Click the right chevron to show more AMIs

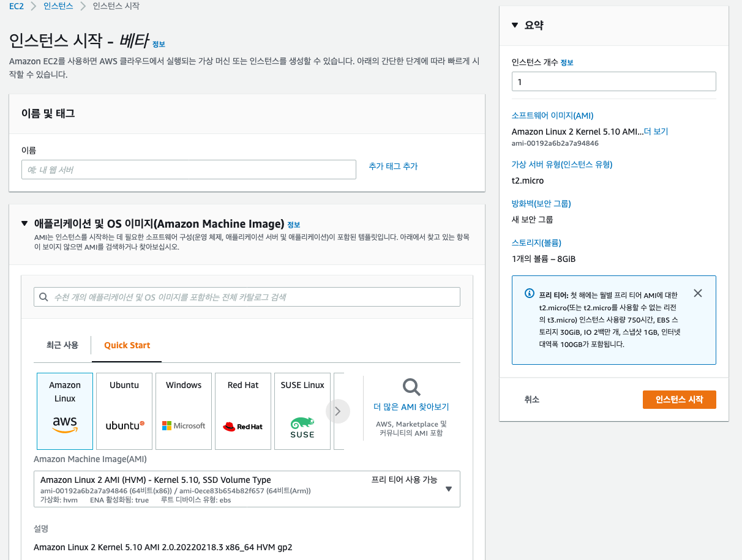(338, 411)
